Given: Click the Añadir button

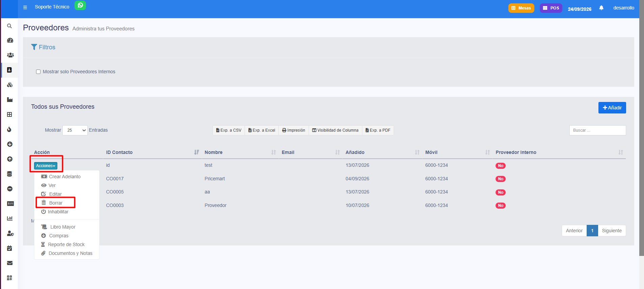Looking at the screenshot, I should [612, 108].
